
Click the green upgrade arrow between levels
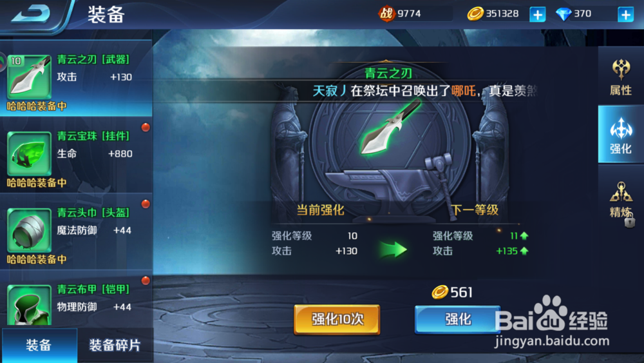pyautogui.click(x=393, y=250)
